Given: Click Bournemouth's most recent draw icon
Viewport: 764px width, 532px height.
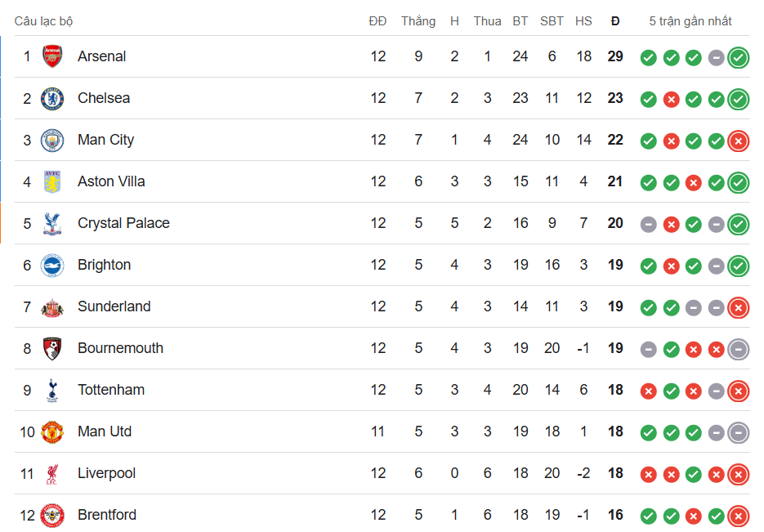Looking at the screenshot, I should point(739,349).
